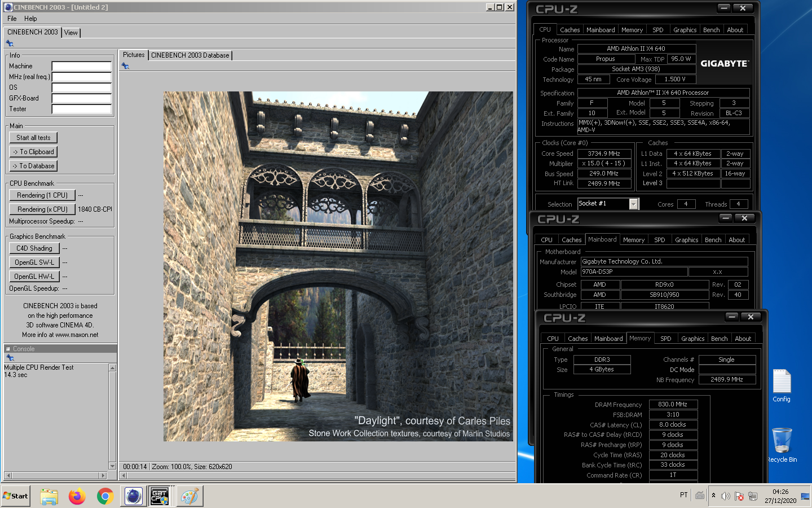Open the Recycle Bin desktop icon
Viewport: 812px width, 508px height.
tap(782, 445)
